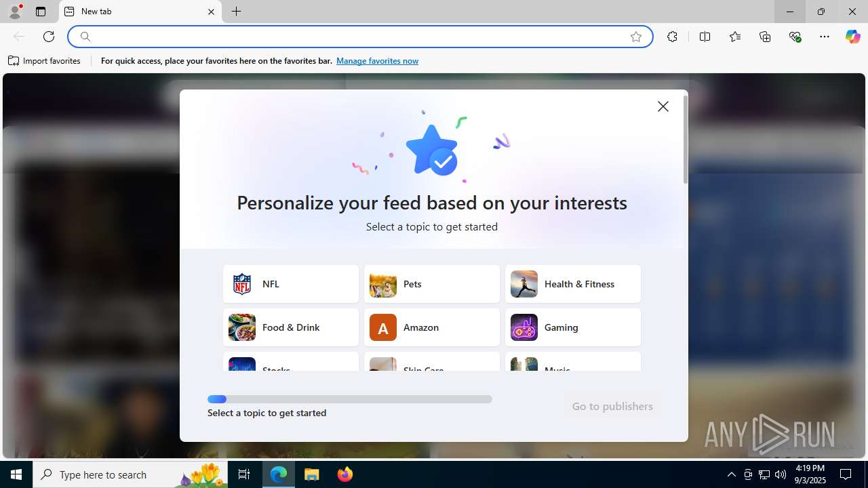Open File Explorer from taskbar
This screenshot has height=488, width=868.
pos(312,474)
